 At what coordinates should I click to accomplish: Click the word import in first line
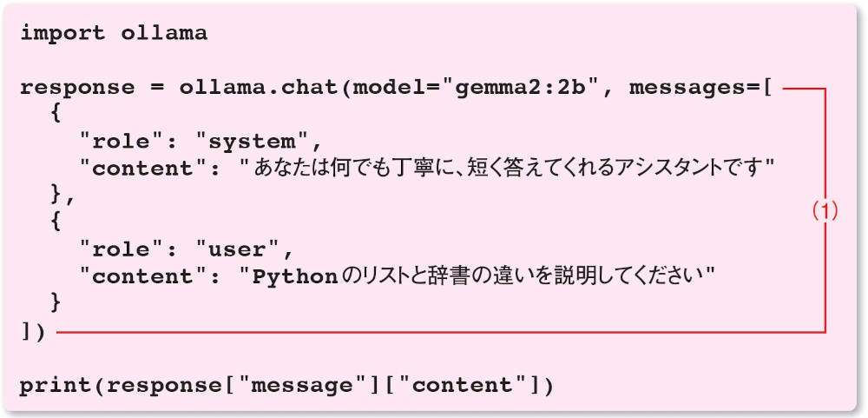click(62, 33)
